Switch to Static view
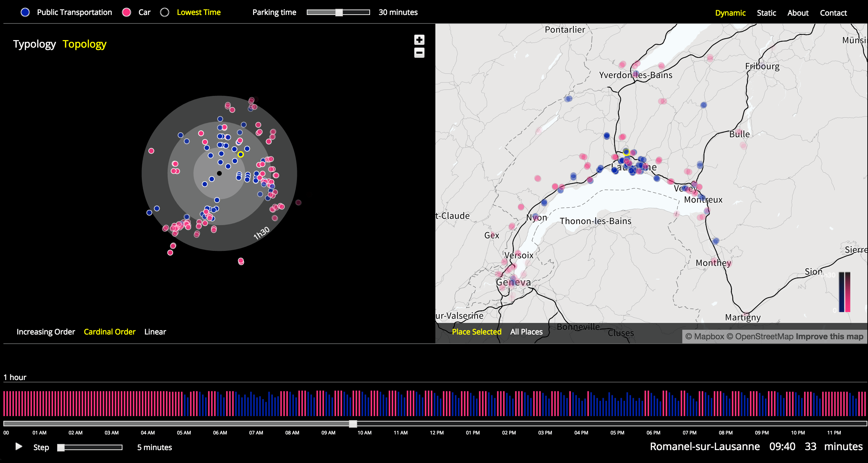Viewport: 868px width, 463px height. click(x=766, y=13)
